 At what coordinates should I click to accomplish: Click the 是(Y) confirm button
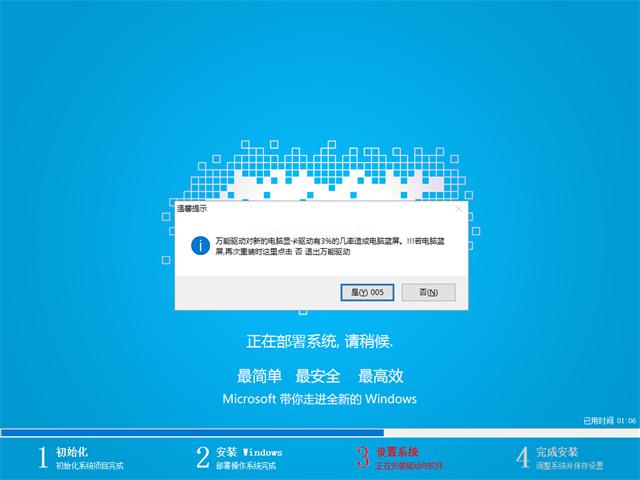coord(367,292)
